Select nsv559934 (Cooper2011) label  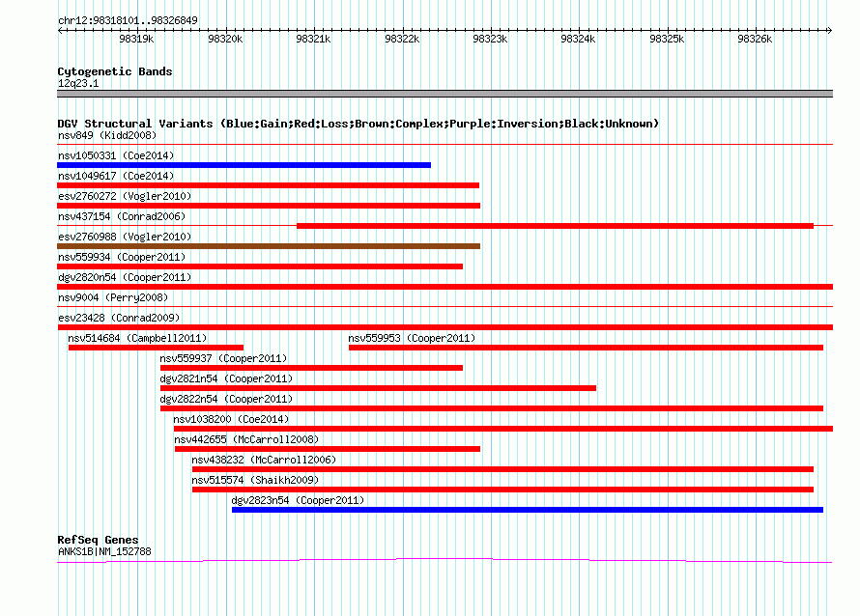tap(122, 257)
